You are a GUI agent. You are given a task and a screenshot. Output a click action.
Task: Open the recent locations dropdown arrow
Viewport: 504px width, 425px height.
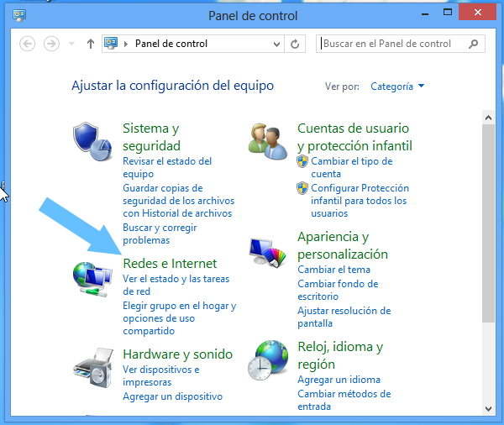pos(72,44)
